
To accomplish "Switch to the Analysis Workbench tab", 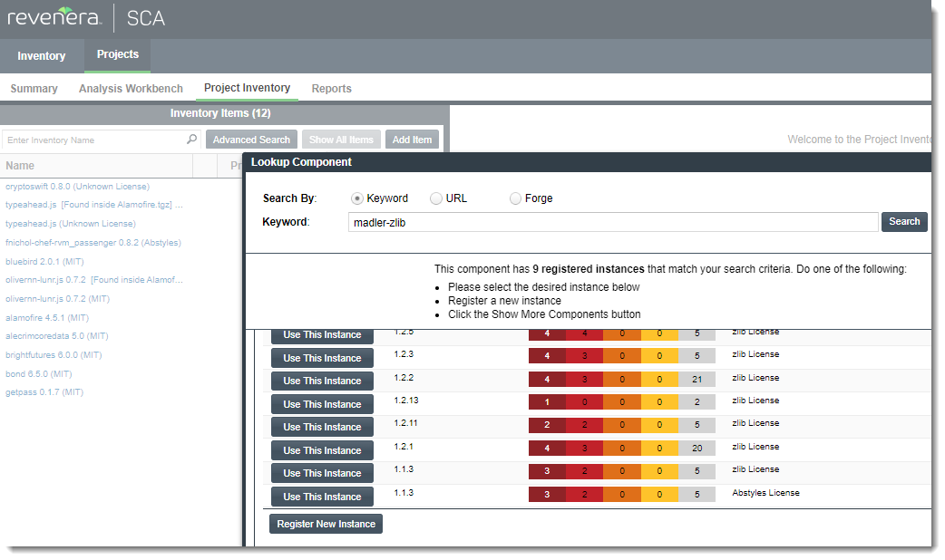I will [x=131, y=89].
